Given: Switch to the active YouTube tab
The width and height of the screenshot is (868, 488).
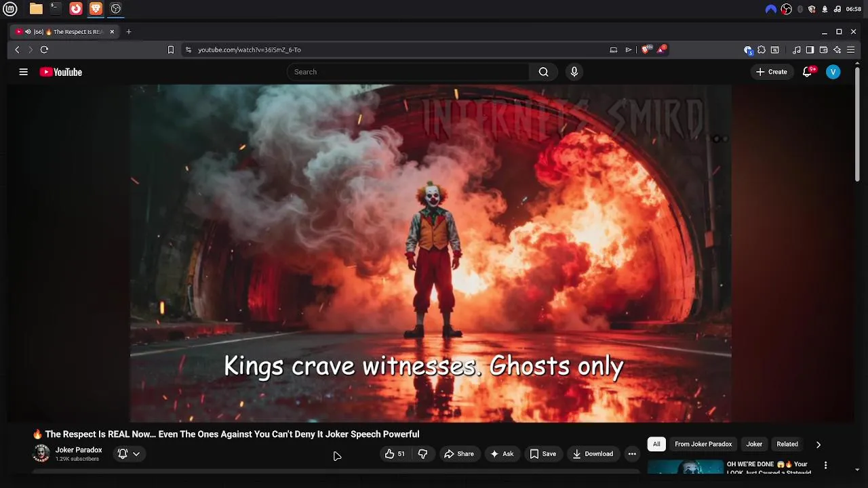Looking at the screenshot, I should click(x=66, y=32).
